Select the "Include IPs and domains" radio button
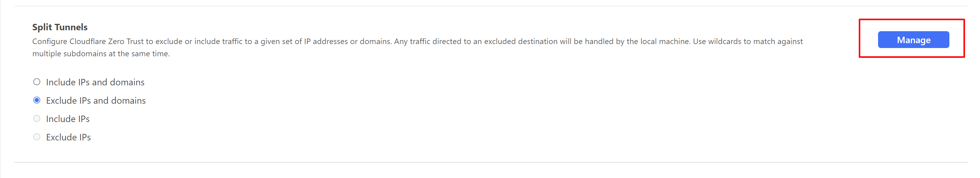This screenshot has height=178, width=980. tap(37, 82)
